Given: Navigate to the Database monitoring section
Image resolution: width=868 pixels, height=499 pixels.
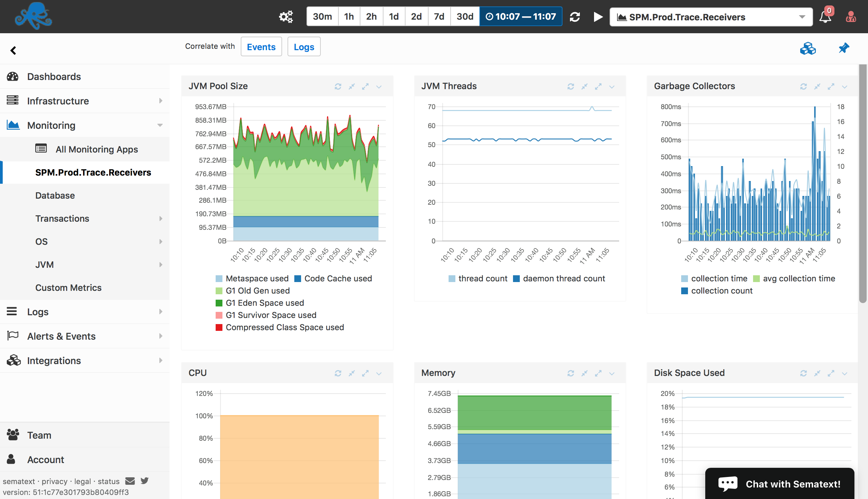Looking at the screenshot, I should [x=54, y=195].
